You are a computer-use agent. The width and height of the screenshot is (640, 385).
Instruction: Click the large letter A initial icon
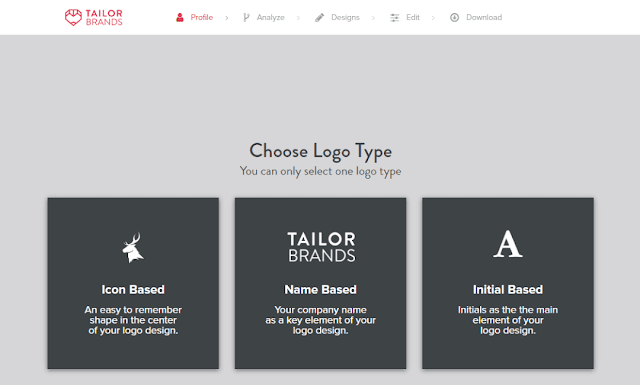click(508, 244)
